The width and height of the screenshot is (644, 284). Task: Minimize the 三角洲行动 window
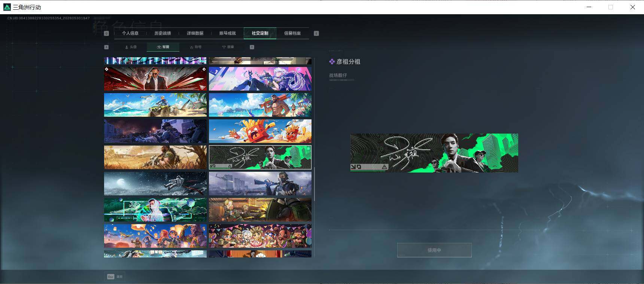click(x=589, y=7)
